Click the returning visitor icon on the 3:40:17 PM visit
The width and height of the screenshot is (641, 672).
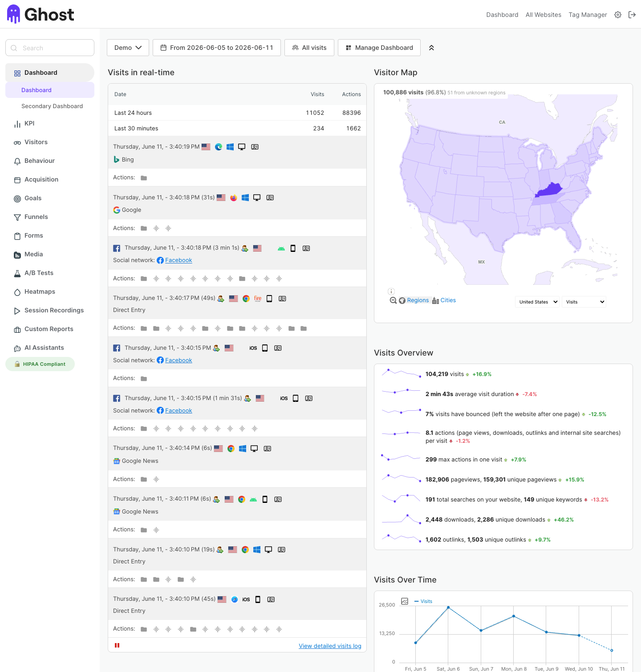coord(221,299)
